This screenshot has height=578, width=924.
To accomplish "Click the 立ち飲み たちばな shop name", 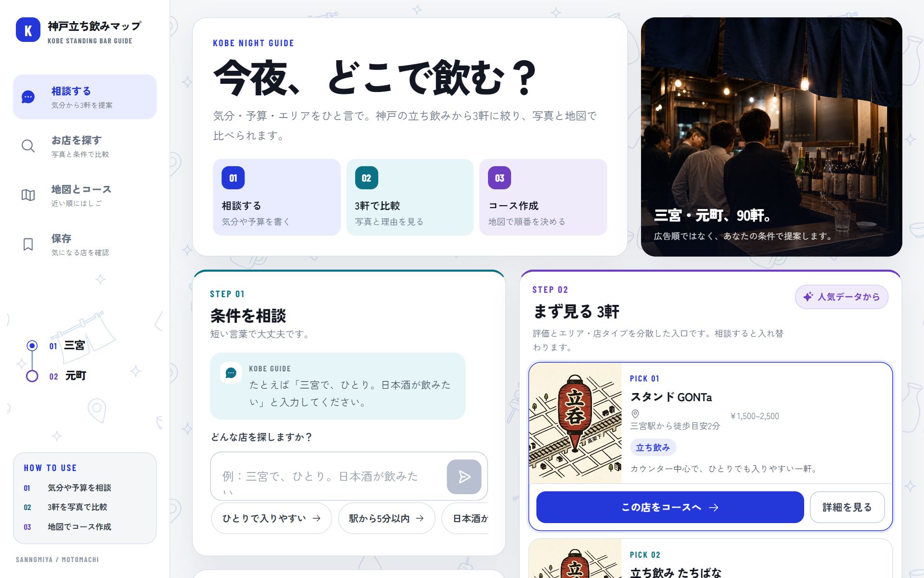I will click(x=676, y=572).
